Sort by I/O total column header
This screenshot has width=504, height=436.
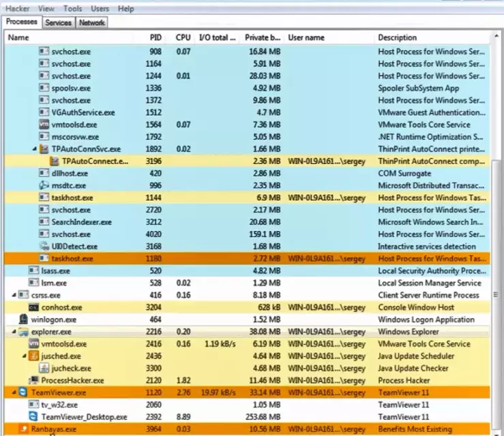click(218, 37)
